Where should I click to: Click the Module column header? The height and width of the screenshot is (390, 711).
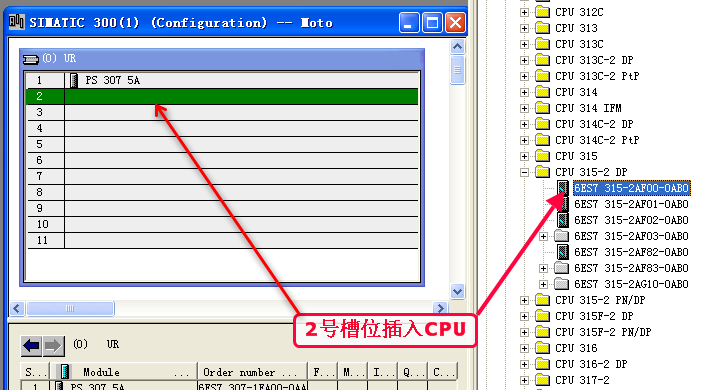tap(123, 372)
